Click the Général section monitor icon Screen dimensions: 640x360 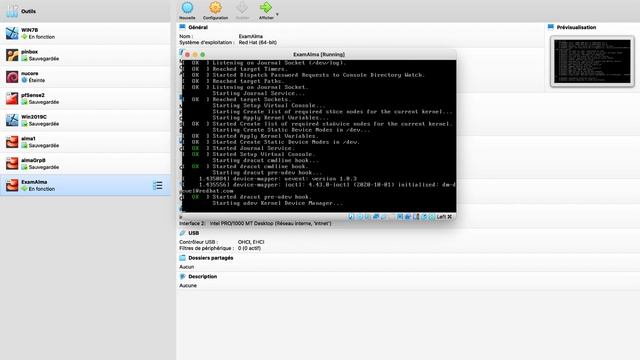coord(182,27)
